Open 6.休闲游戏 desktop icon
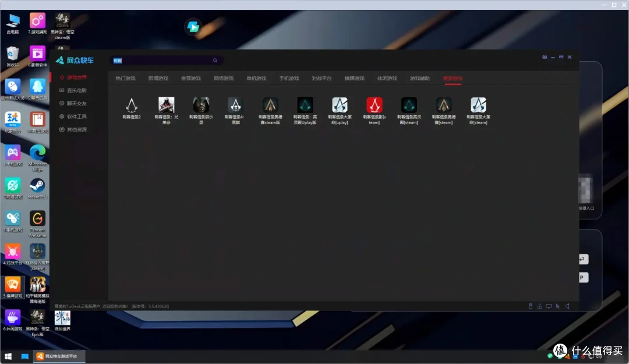This screenshot has height=364, width=629. click(x=13, y=320)
